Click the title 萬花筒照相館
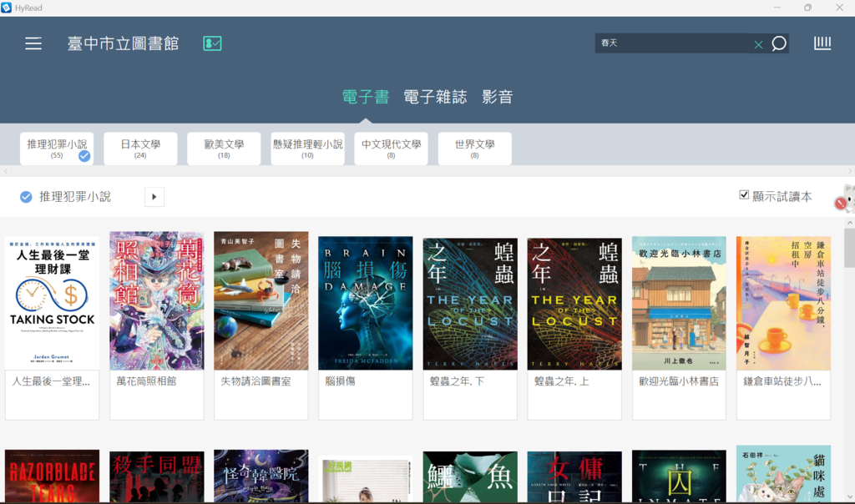Screen dimensions: 855x504 pos(146,381)
